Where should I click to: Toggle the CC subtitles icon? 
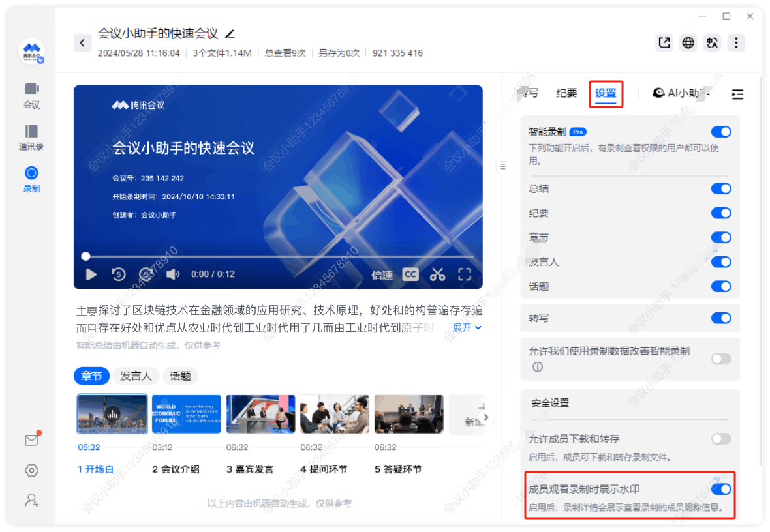pos(410,274)
